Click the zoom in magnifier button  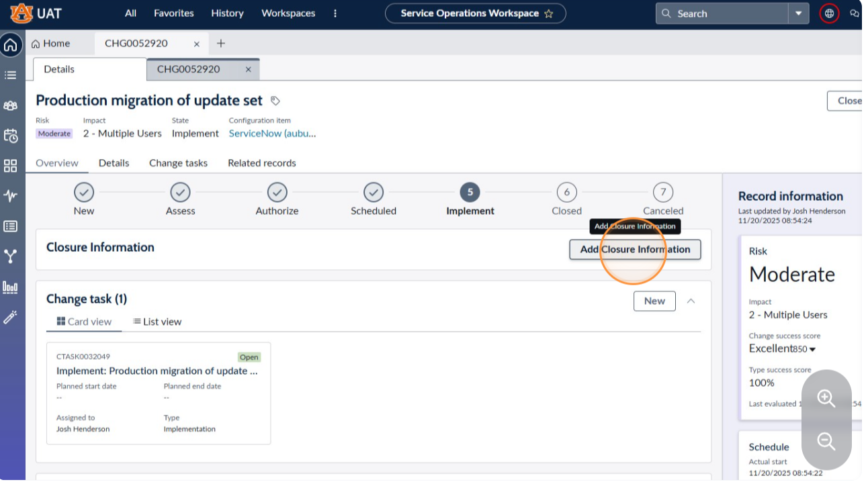[826, 398]
